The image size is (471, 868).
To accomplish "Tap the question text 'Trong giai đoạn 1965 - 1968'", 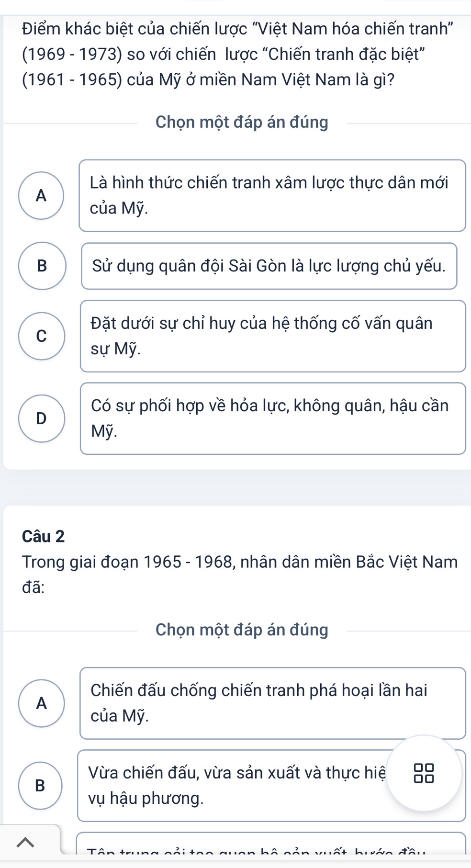I will click(x=239, y=574).
